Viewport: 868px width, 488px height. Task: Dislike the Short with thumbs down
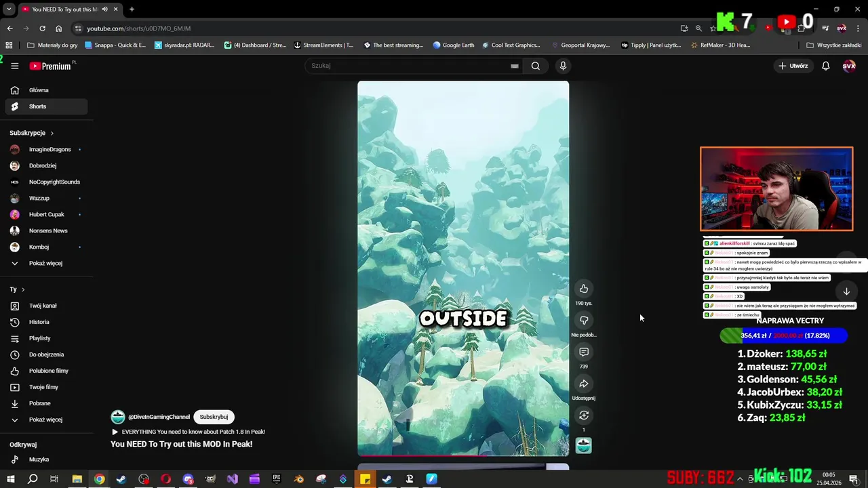(x=583, y=320)
